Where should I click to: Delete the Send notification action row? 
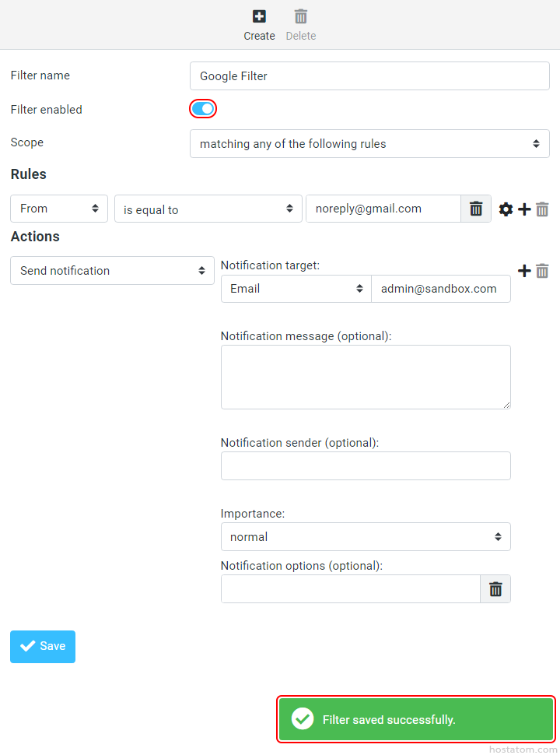click(542, 271)
